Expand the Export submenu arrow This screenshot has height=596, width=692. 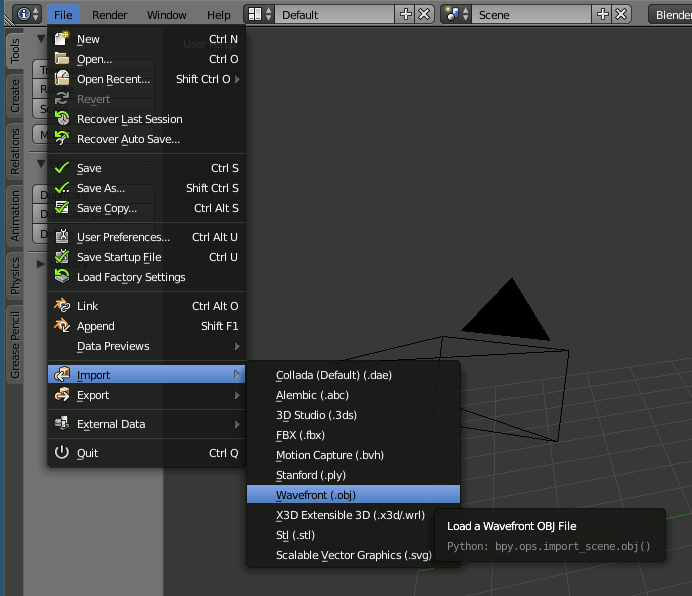pos(237,395)
